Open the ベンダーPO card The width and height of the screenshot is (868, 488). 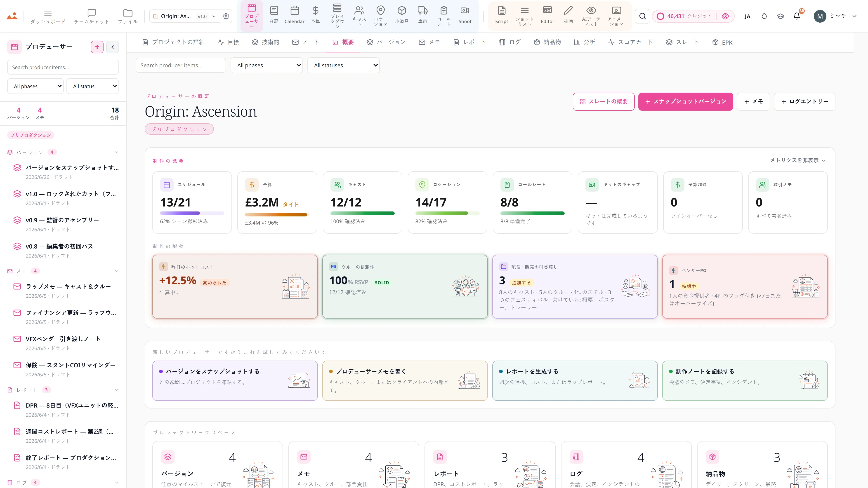point(745,287)
